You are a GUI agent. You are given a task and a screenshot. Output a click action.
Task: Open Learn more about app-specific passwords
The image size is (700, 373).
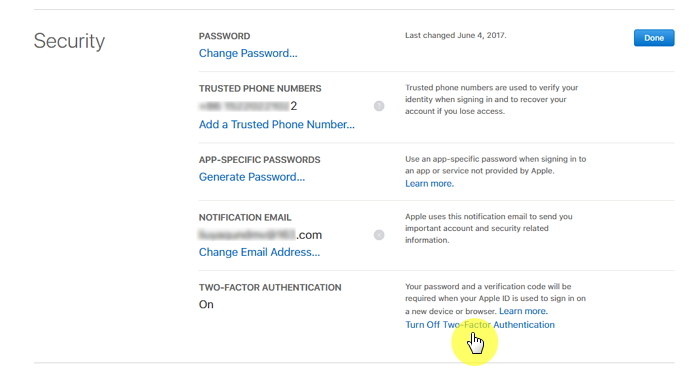click(x=429, y=183)
